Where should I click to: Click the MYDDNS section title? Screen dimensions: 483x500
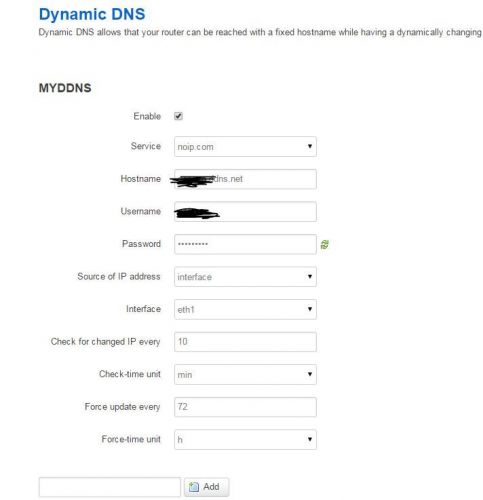(x=65, y=88)
